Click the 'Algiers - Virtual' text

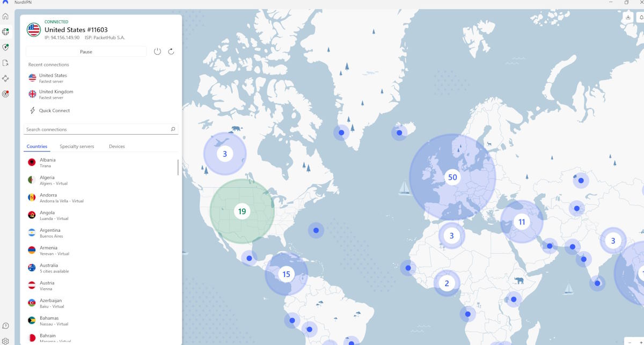click(54, 183)
